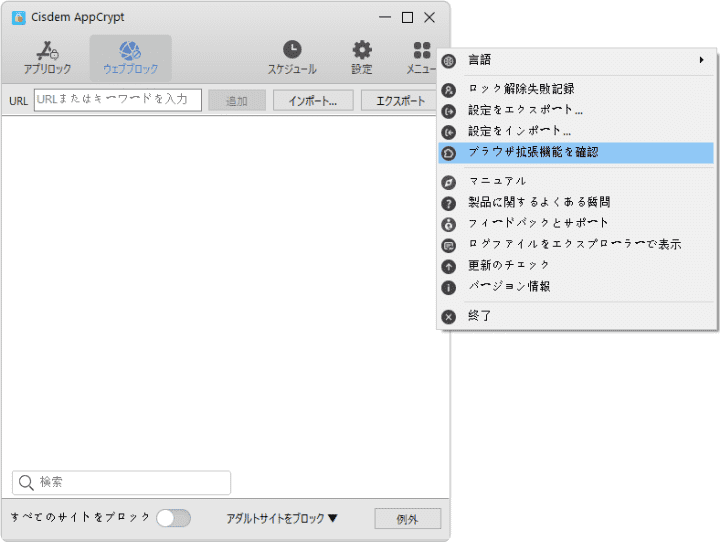
Task: Click the インポート button
Action: (319, 101)
